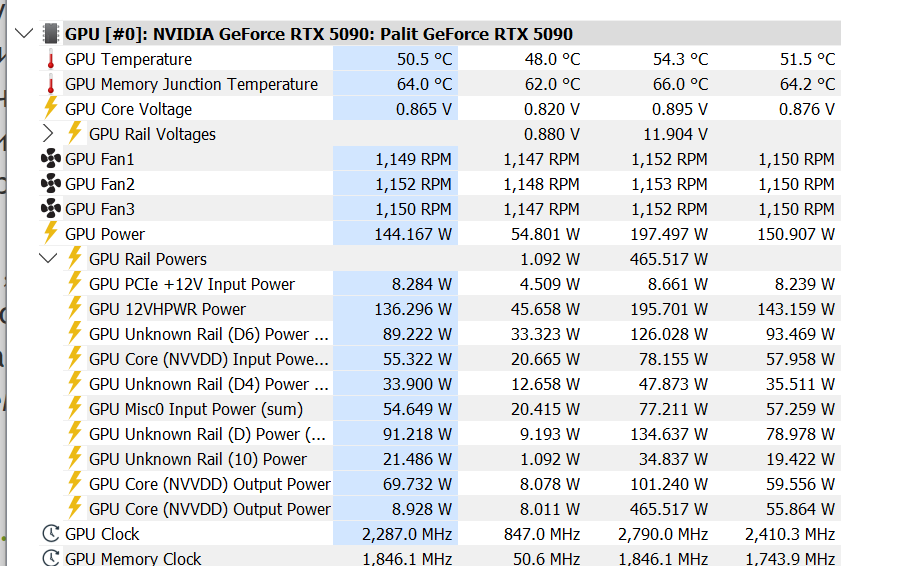Click GPU Rail Powers minimum 1.092 W
This screenshot has width=912, height=566.
tap(550, 259)
